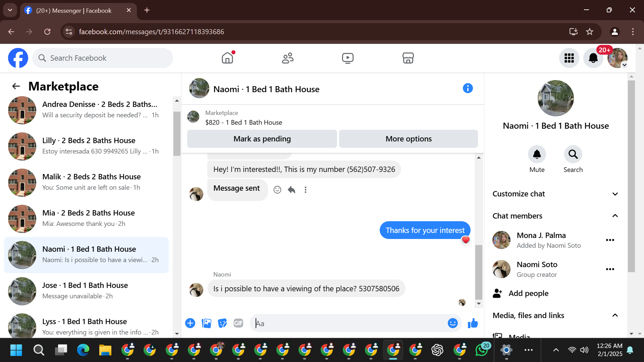Open the notifications bell in the header
644x362 pixels.
(593, 58)
